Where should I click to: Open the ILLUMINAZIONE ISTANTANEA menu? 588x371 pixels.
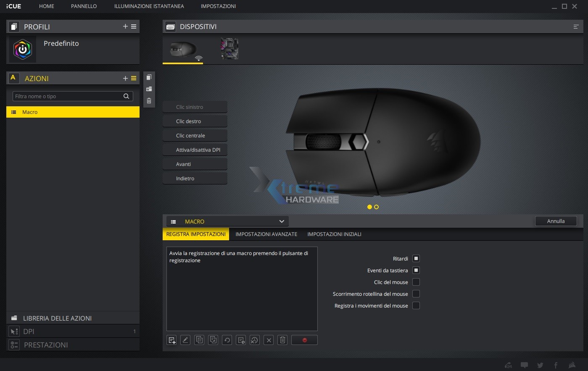pyautogui.click(x=149, y=6)
